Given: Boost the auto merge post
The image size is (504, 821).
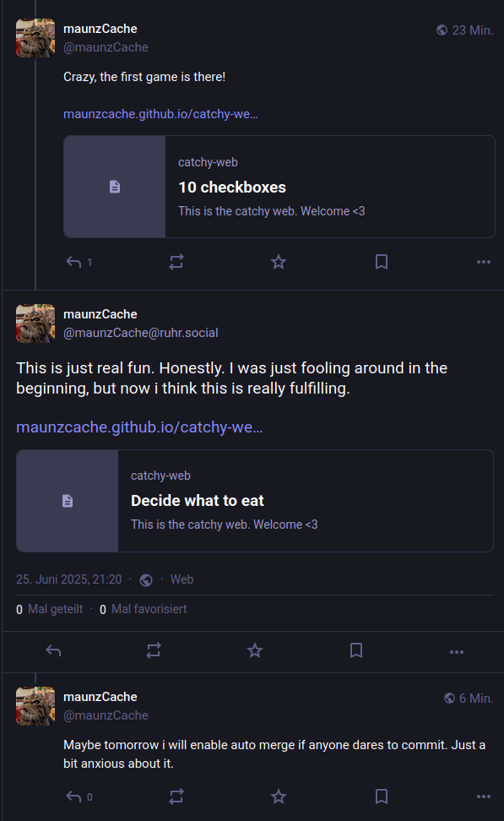Looking at the screenshot, I should pyautogui.click(x=176, y=797).
